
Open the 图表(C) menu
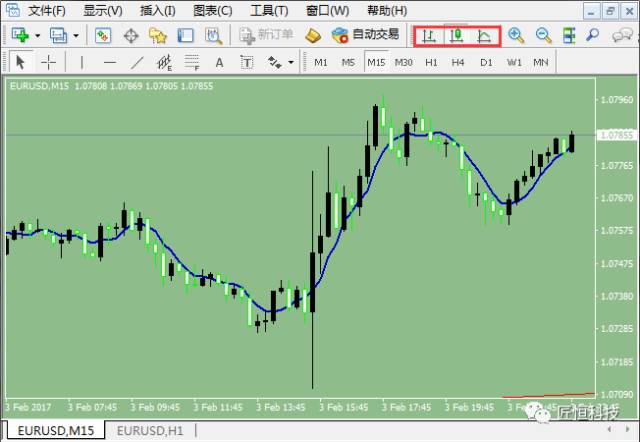[211, 10]
